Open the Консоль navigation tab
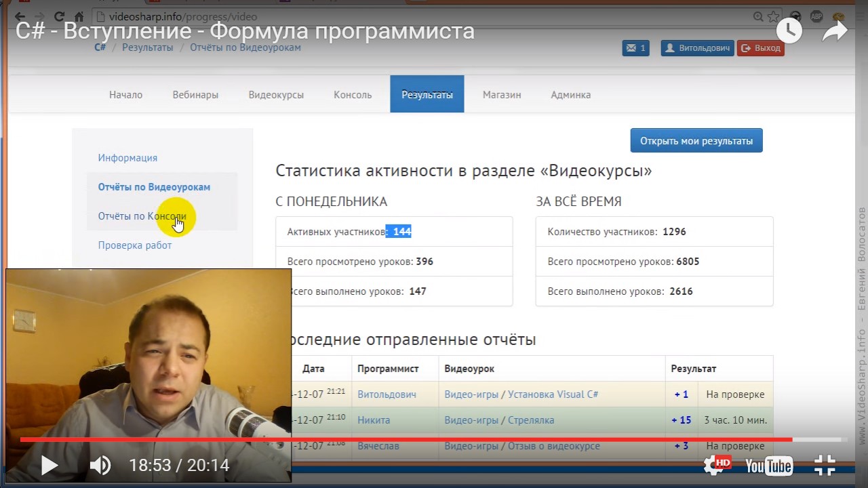 click(x=353, y=94)
